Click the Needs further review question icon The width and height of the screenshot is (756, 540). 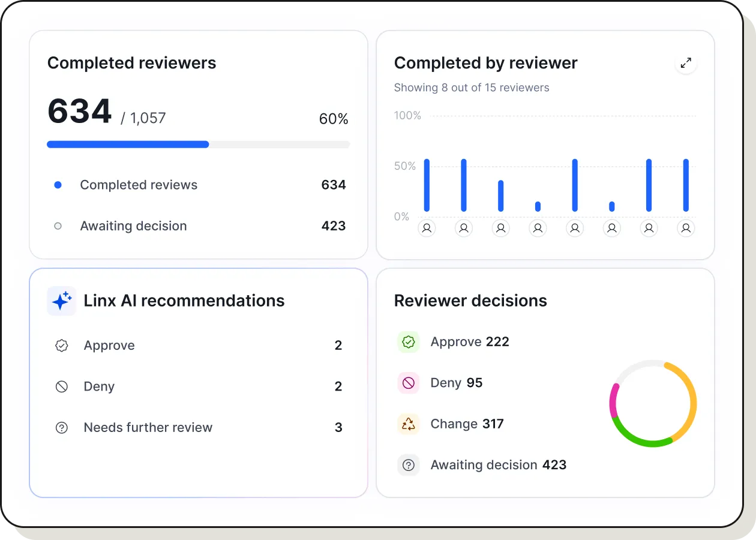[62, 428]
